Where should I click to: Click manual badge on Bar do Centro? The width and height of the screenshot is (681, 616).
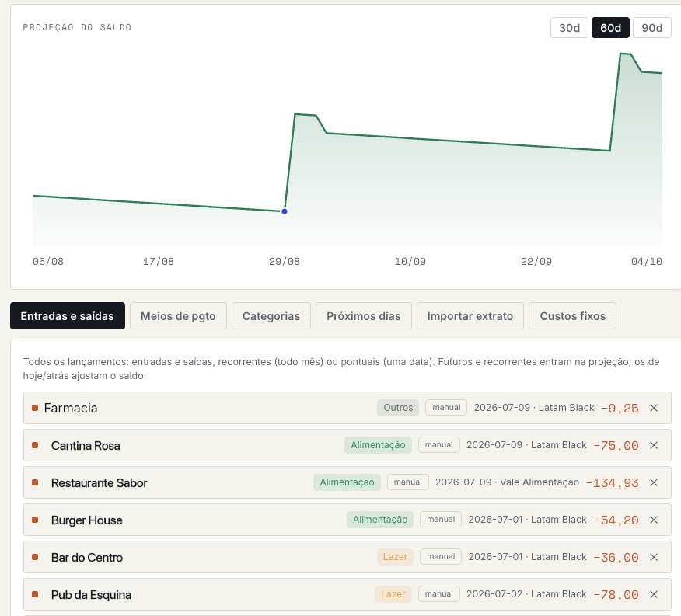(441, 557)
